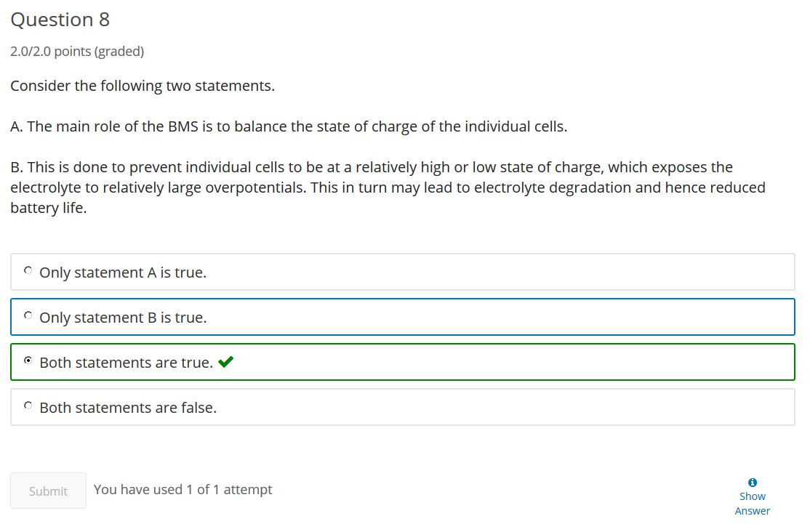
Task: Click the info icon above Show Answer
Action: point(752,483)
